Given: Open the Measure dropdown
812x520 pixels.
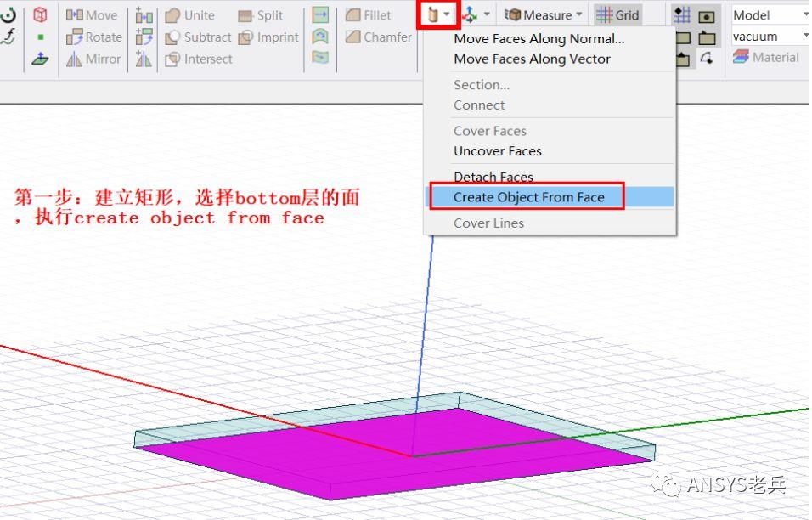Looking at the screenshot, I should coord(544,15).
